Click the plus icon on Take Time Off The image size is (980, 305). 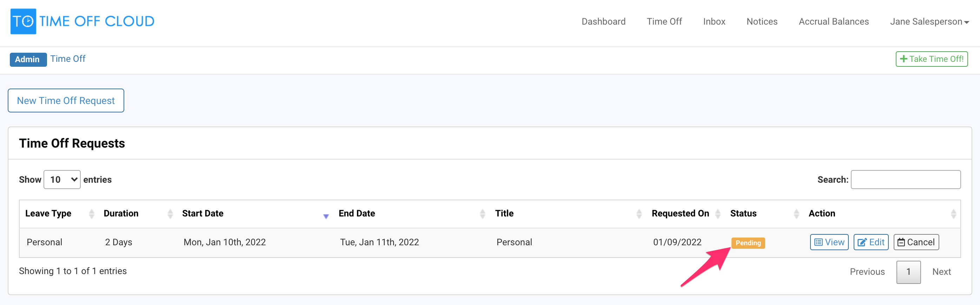pos(905,59)
